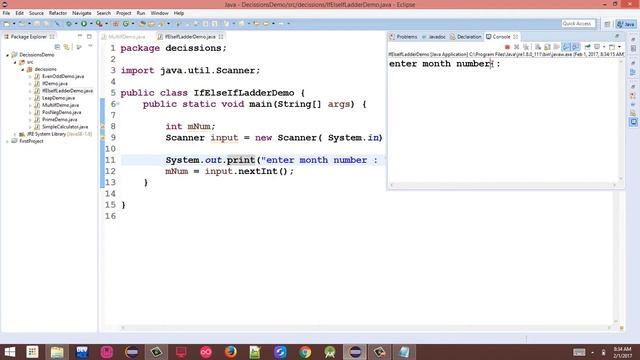Collapse the src folder node
The width and height of the screenshot is (640, 360).
[x=15, y=62]
